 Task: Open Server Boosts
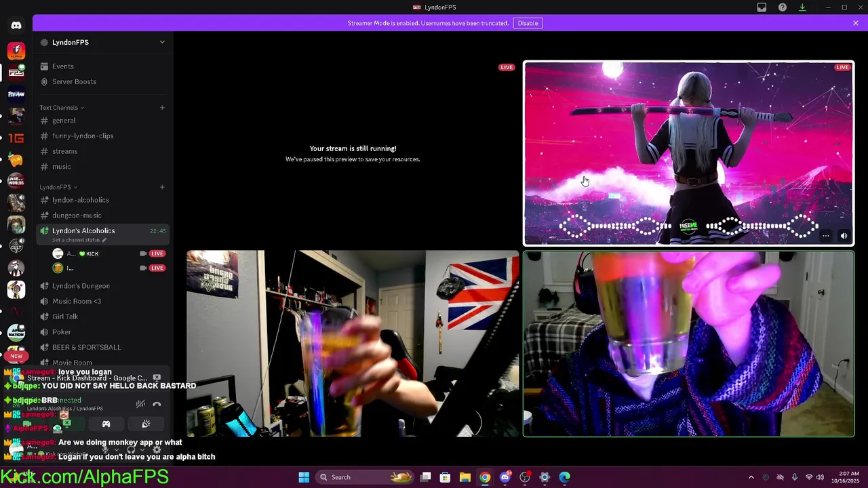103,81
